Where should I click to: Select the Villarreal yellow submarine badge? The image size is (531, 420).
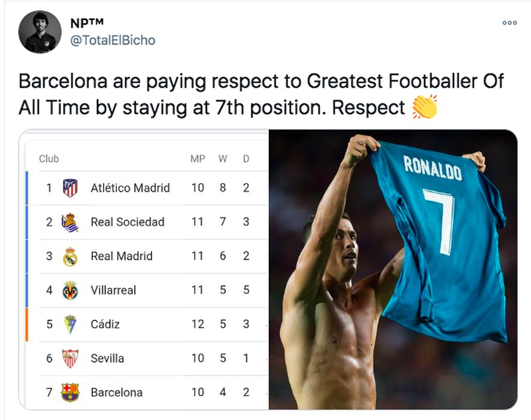click(x=70, y=290)
